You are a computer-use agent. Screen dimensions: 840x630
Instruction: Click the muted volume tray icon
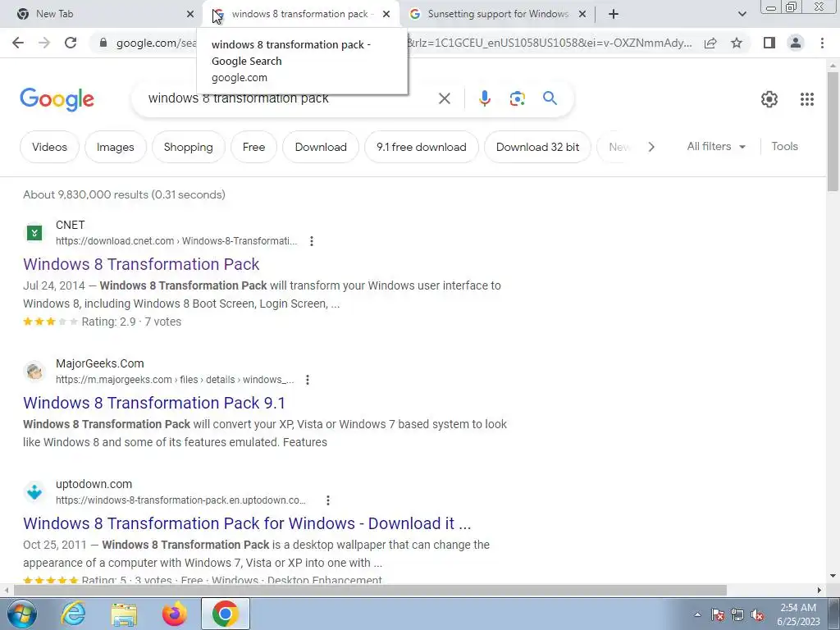click(x=757, y=615)
